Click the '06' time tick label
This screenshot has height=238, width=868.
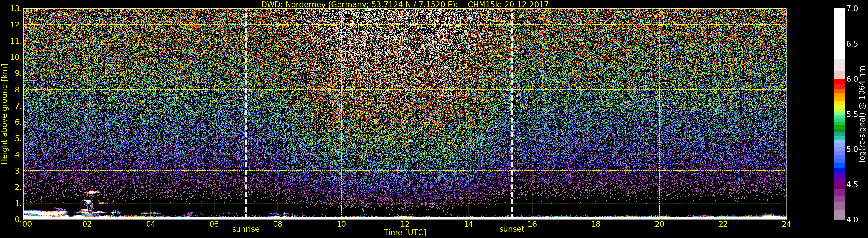[x=214, y=224]
